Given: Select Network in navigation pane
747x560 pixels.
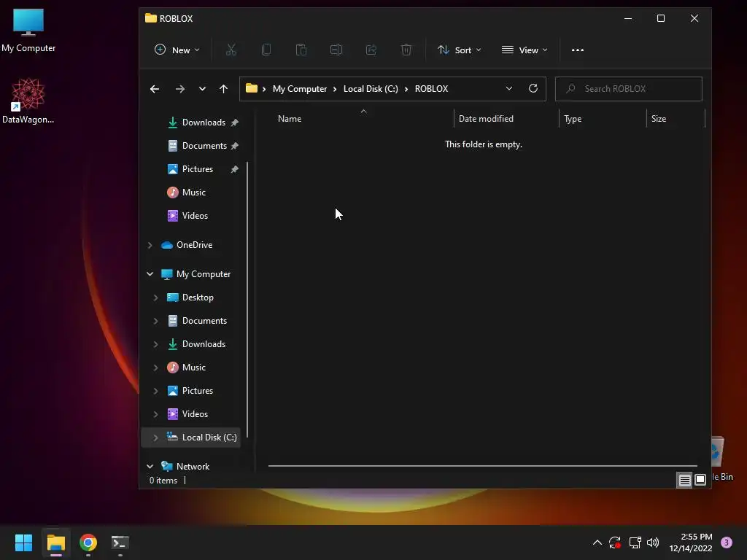Looking at the screenshot, I should point(193,467).
